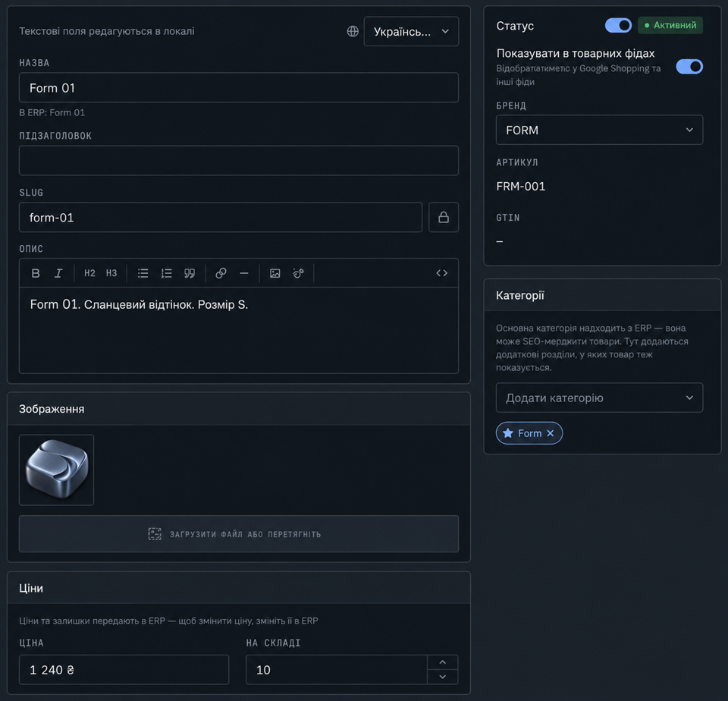
Task: Click the FRM-001 article value
Action: [x=520, y=187]
